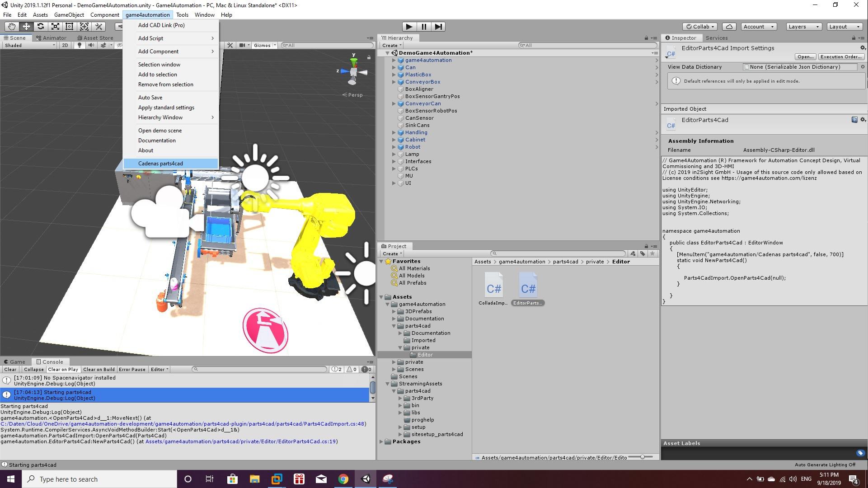This screenshot has height=488, width=868.
Task: Open Windows Task View icon
Action: point(209,479)
